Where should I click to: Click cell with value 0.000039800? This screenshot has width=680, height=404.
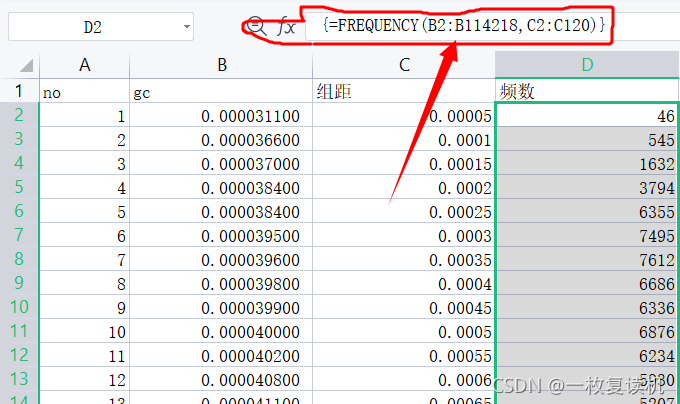coord(221,283)
